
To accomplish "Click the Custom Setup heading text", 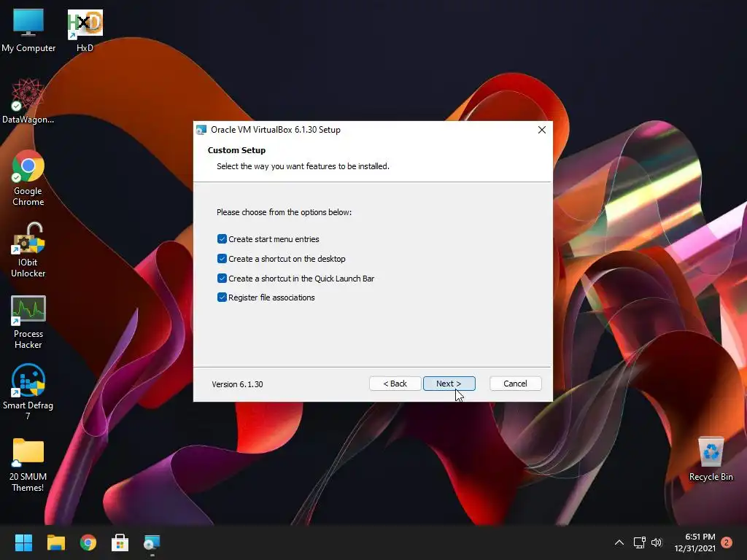I will click(236, 150).
